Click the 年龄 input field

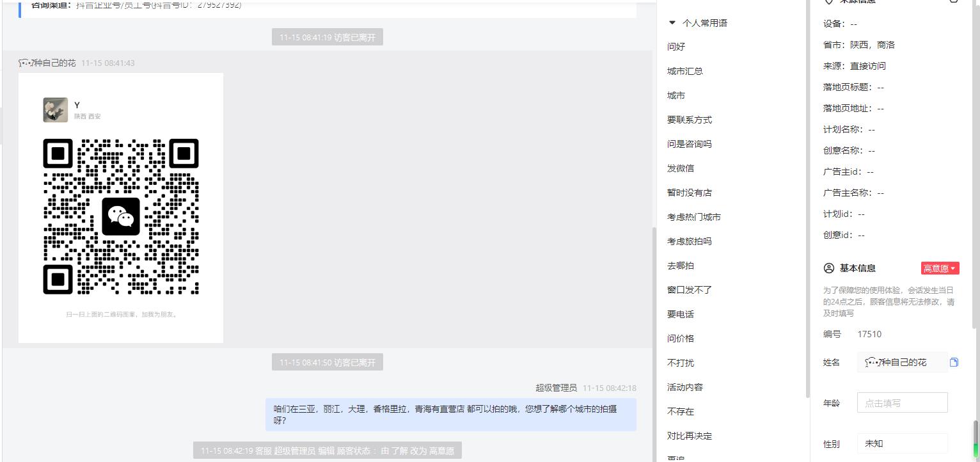point(902,403)
